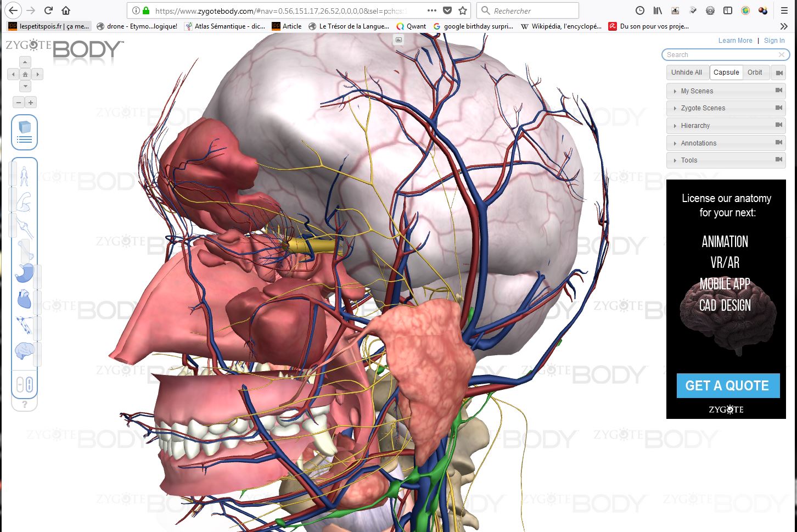797x532 pixels.
Task: Click into the anatomy Search field
Action: coord(720,55)
